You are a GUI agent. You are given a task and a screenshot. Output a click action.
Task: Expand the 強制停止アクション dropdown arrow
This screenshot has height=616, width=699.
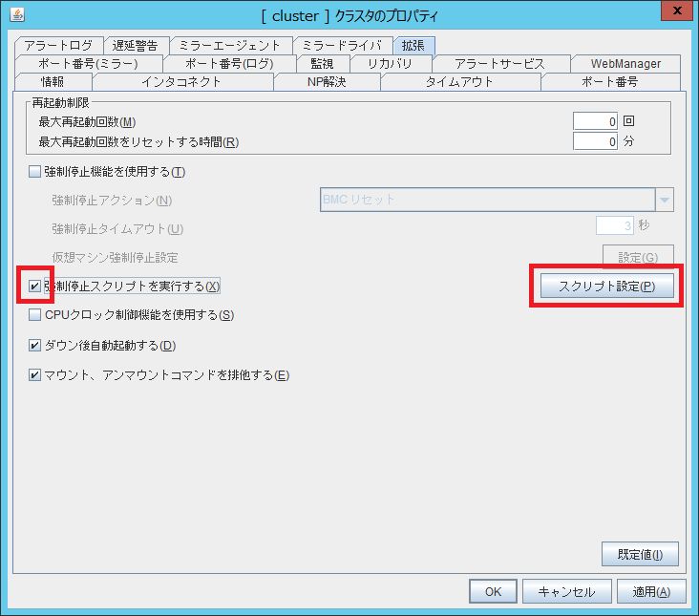(664, 200)
